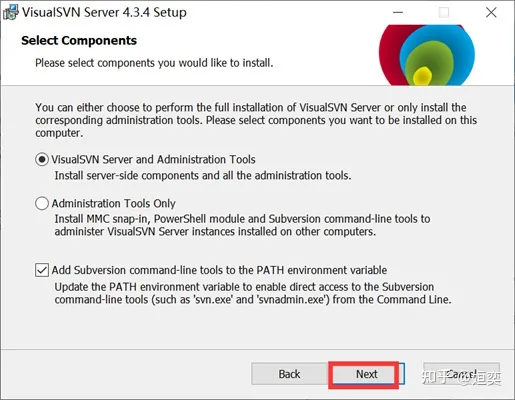This screenshot has width=515, height=400.
Task: Close the VisualSVN Server Setup dialog
Action: (x=491, y=13)
